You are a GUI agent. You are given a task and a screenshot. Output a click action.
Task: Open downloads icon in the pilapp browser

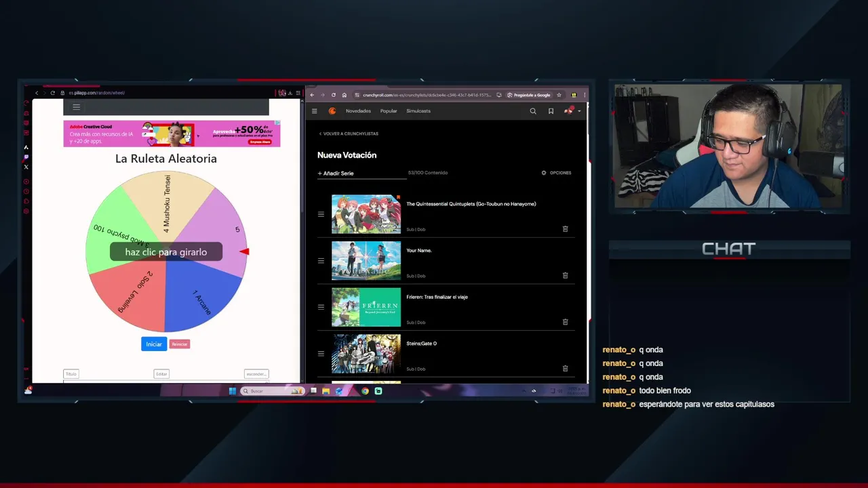(290, 93)
